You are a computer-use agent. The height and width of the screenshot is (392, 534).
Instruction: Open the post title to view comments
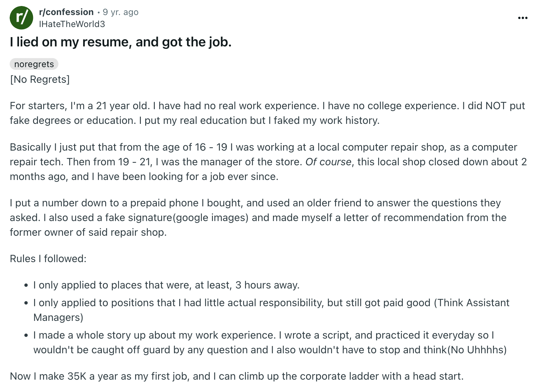121,42
